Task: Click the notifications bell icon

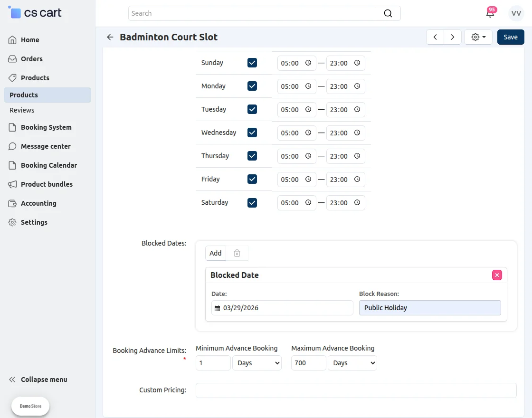Action: click(490, 13)
